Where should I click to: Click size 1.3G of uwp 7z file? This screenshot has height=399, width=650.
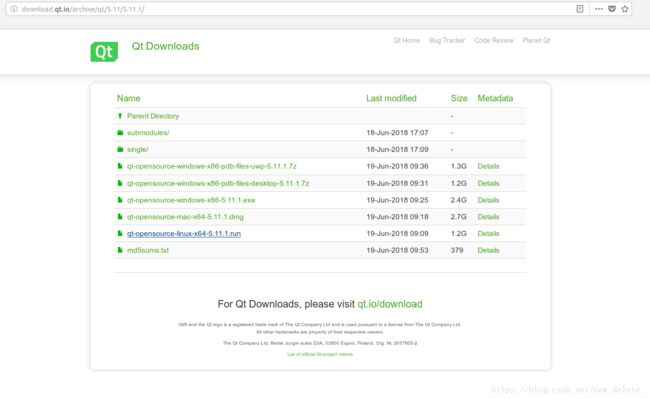click(458, 166)
